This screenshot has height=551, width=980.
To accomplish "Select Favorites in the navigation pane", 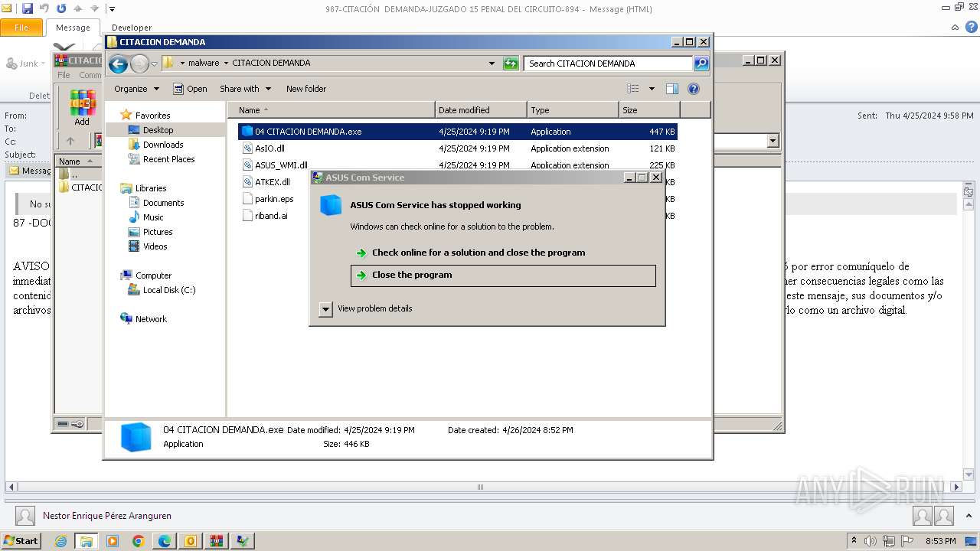I will 152,116.
